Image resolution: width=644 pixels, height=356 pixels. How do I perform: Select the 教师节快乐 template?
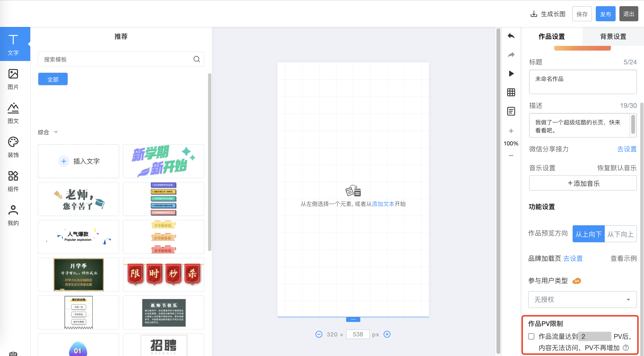point(164,312)
